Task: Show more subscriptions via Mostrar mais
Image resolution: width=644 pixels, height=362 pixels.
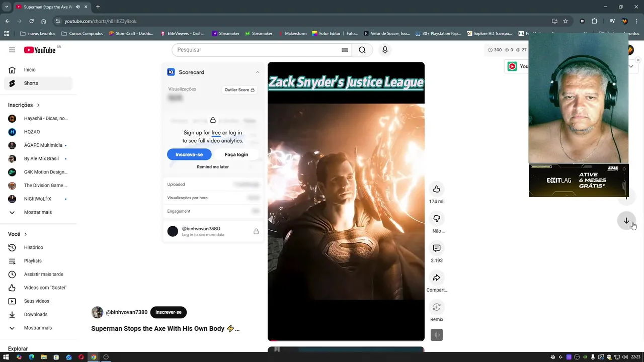Action: pyautogui.click(x=38, y=212)
